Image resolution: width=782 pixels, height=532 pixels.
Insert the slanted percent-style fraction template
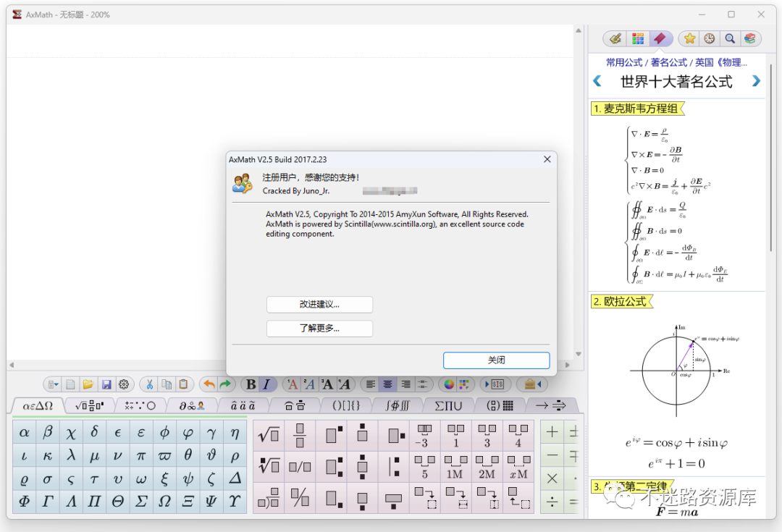coord(300,497)
